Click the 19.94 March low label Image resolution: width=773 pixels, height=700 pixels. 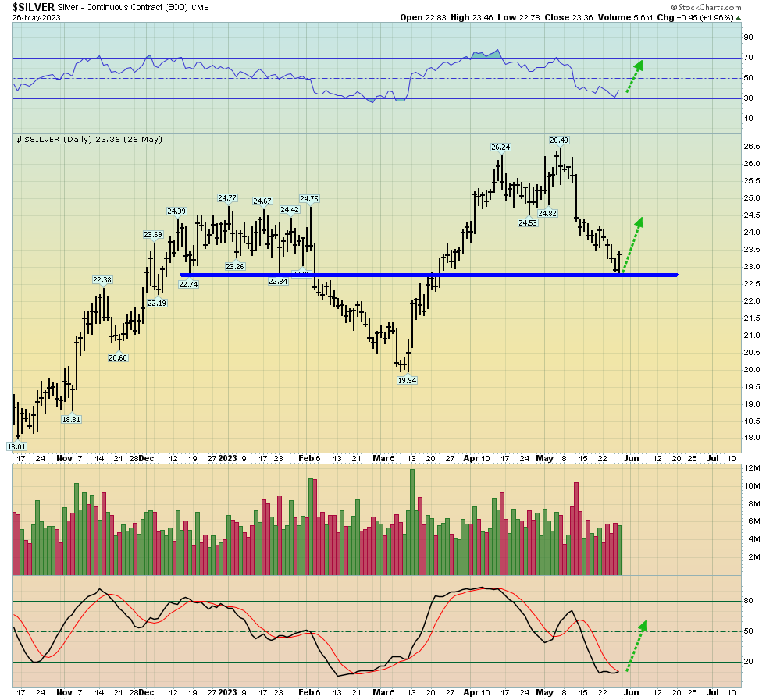[x=407, y=380]
